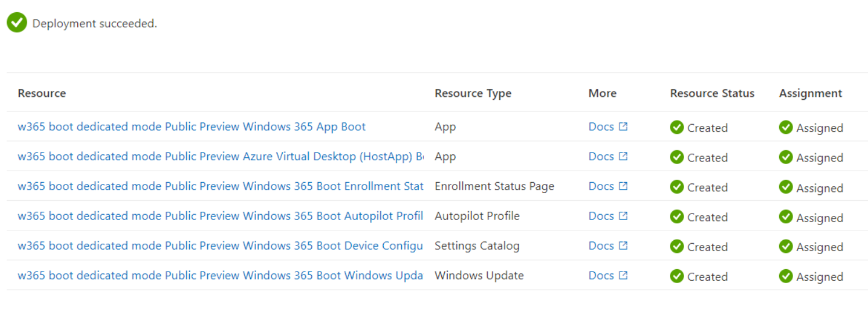The image size is (868, 311).
Task: Click 'App' type cell in Azure Virtual Desktop row
Action: (445, 157)
